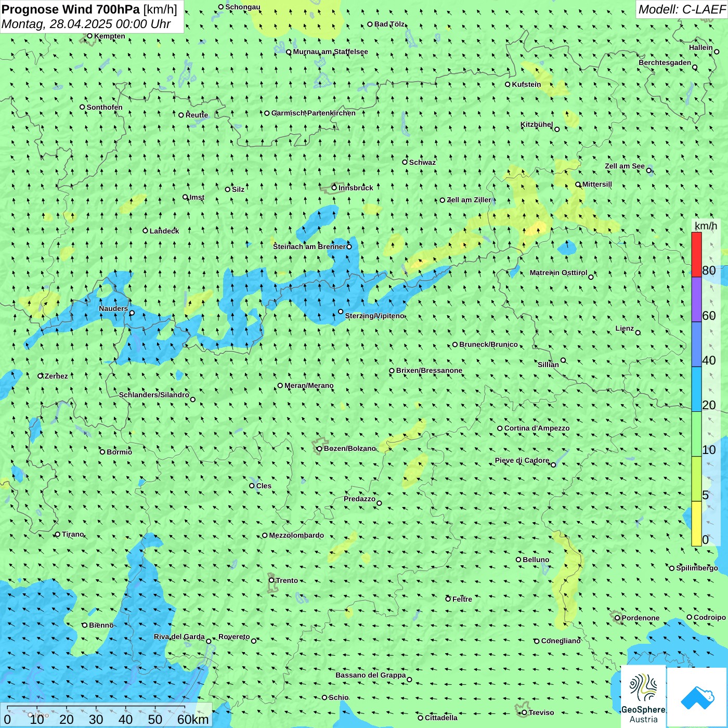Viewport: 728px width, 728px height.
Task: Click the Innsbruck city marker
Action: point(334,188)
